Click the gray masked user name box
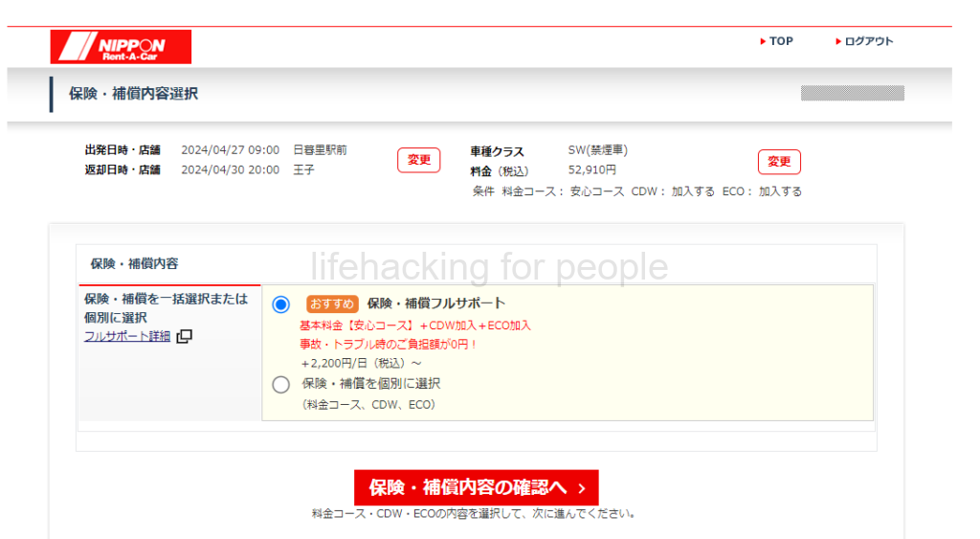This screenshot has width=980, height=539. pyautogui.click(x=852, y=93)
